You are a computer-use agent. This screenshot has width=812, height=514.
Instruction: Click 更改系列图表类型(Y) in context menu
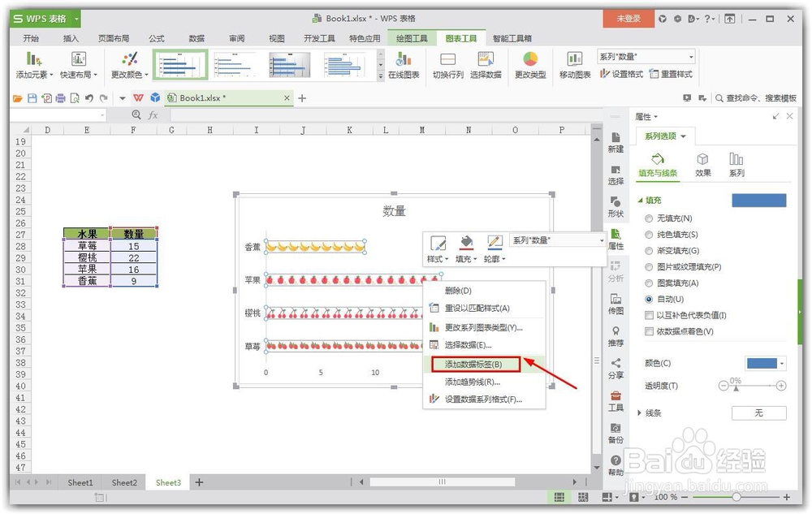tap(484, 328)
